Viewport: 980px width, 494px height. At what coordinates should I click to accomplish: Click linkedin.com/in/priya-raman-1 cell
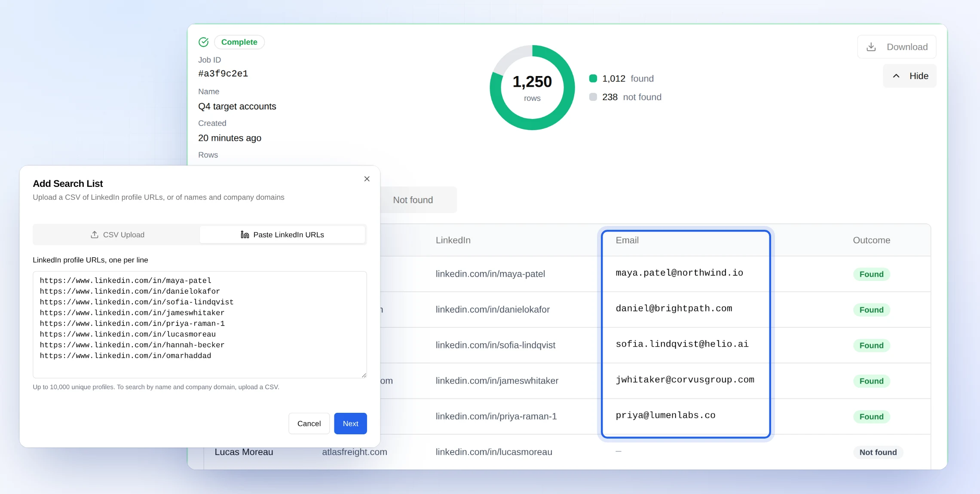click(496, 416)
